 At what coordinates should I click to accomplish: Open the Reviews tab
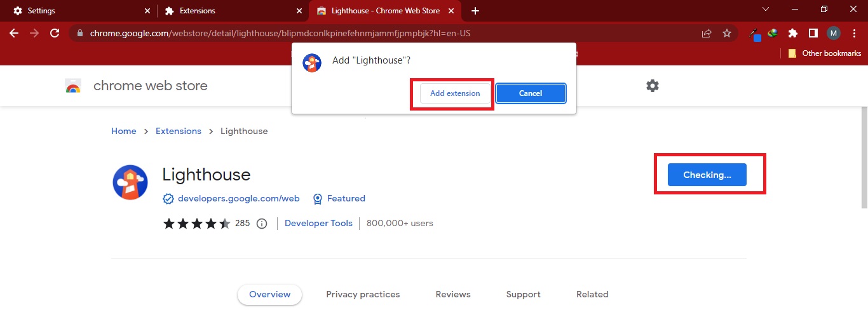coord(453,294)
